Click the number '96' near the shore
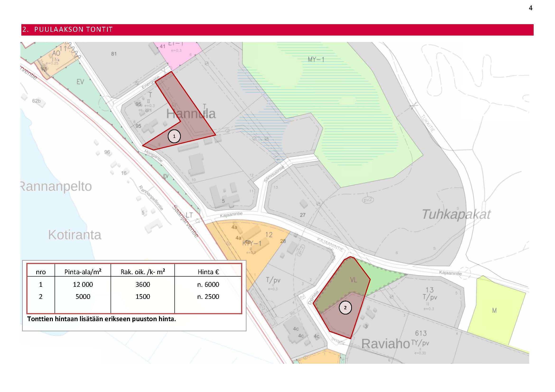 pyautogui.click(x=107, y=152)
